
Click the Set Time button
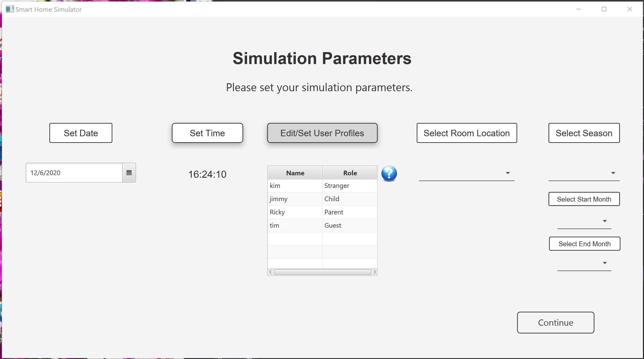coord(207,133)
